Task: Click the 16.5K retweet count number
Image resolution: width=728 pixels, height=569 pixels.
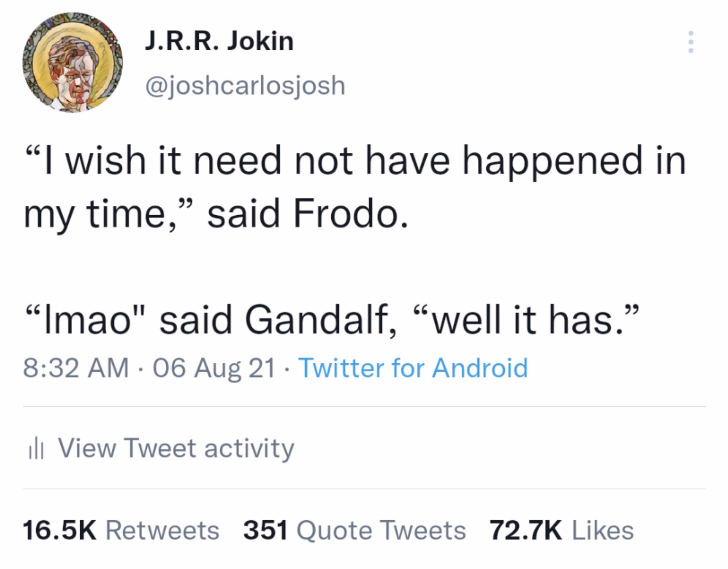Action: coord(59,531)
